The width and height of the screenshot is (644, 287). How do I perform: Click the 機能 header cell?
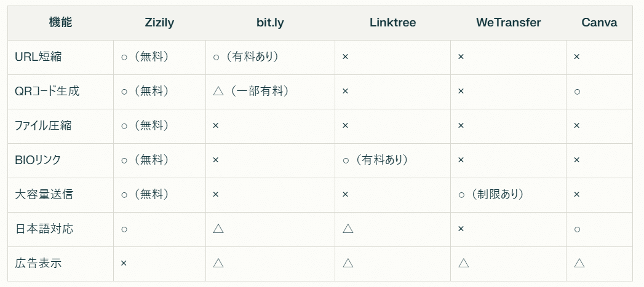(x=60, y=23)
